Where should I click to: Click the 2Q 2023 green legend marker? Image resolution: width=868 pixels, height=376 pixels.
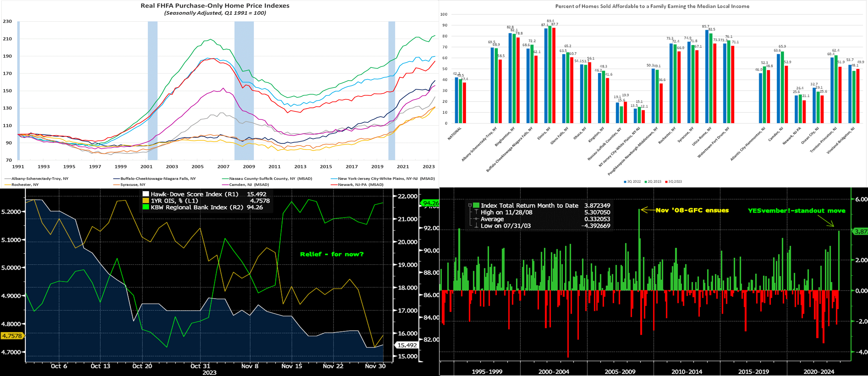tap(646, 182)
